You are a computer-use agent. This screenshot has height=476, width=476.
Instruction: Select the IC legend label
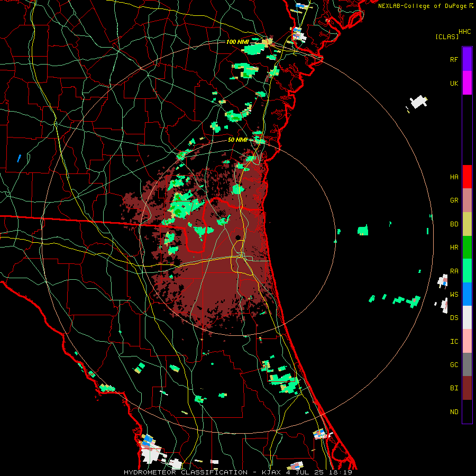[454, 342]
